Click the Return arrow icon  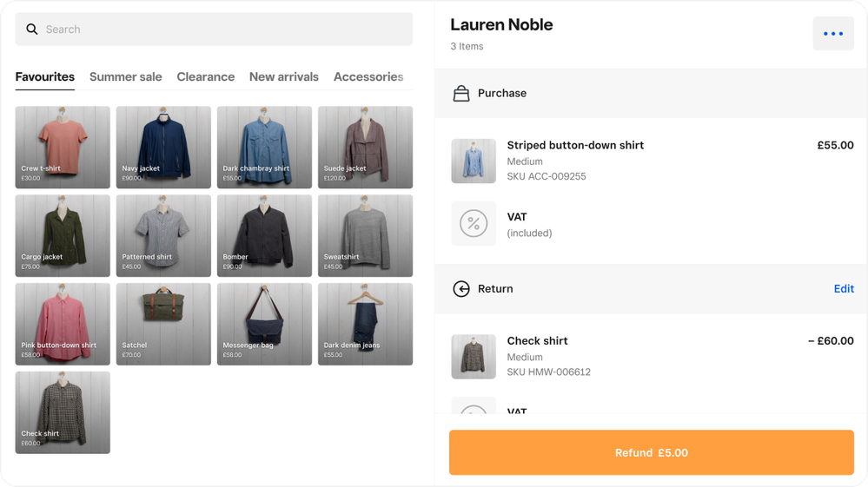click(461, 289)
